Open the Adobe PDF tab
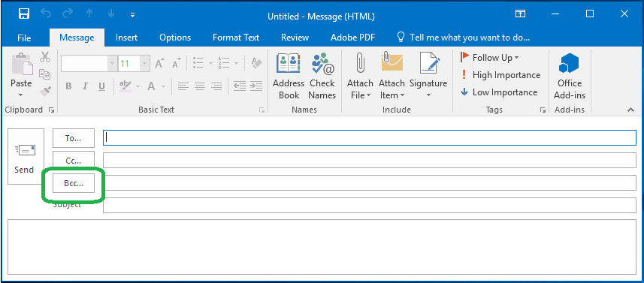This screenshot has height=283, width=644. (x=352, y=38)
